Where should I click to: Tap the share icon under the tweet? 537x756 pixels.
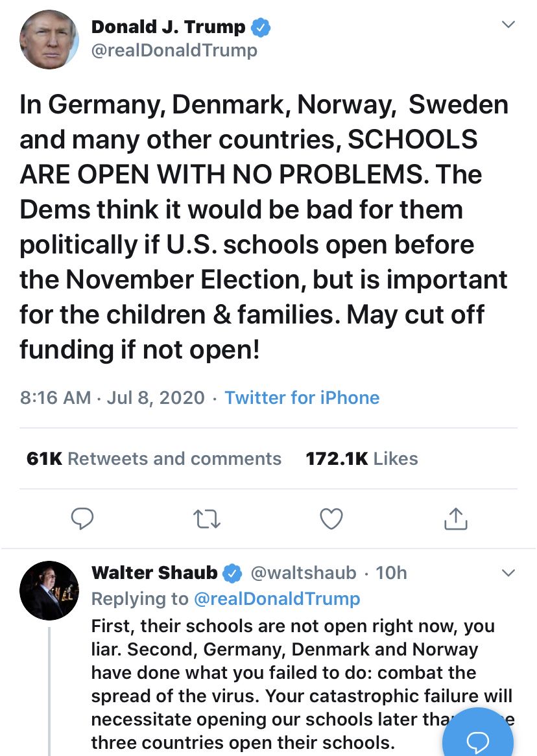[x=455, y=517]
